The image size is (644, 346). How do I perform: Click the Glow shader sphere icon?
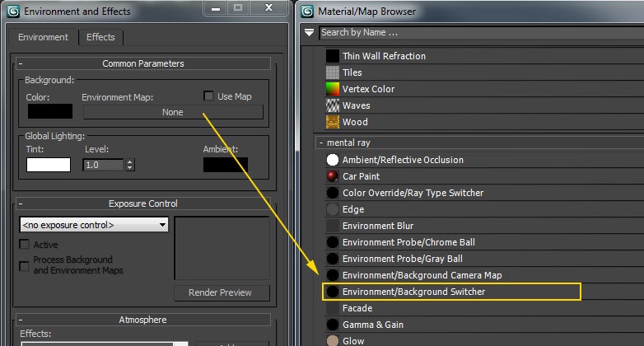[333, 341]
